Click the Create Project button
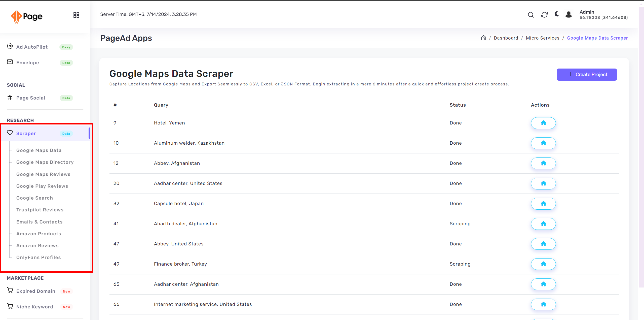The height and width of the screenshot is (320, 644). [587, 75]
